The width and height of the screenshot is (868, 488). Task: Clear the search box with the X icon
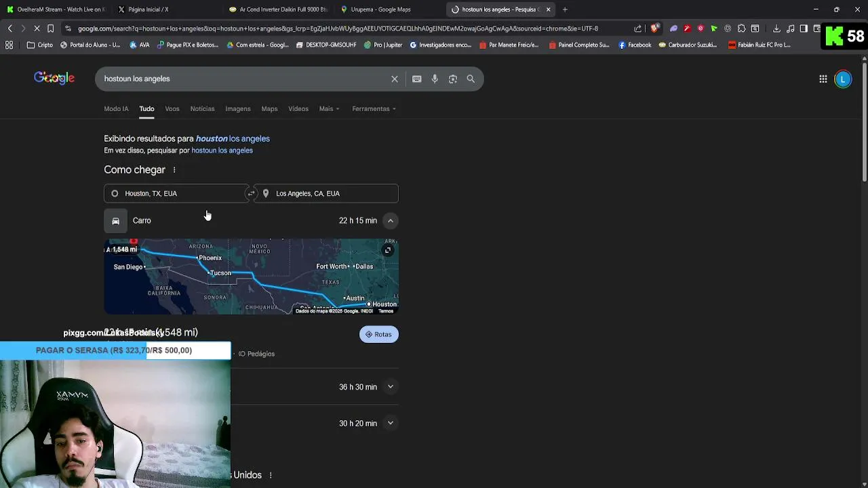[395, 79]
